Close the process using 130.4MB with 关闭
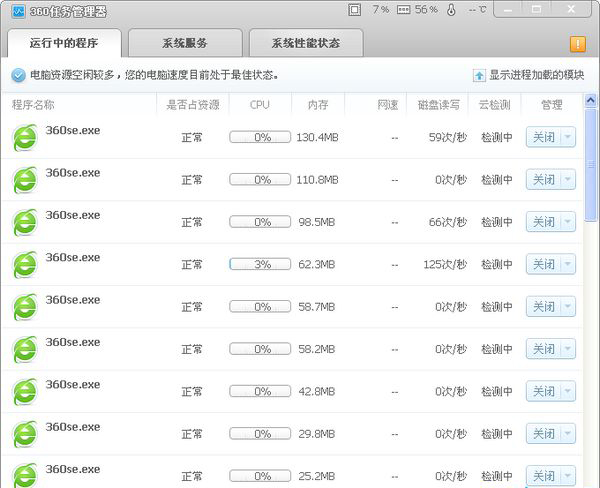Image resolution: width=600 pixels, height=488 pixels. click(x=544, y=137)
